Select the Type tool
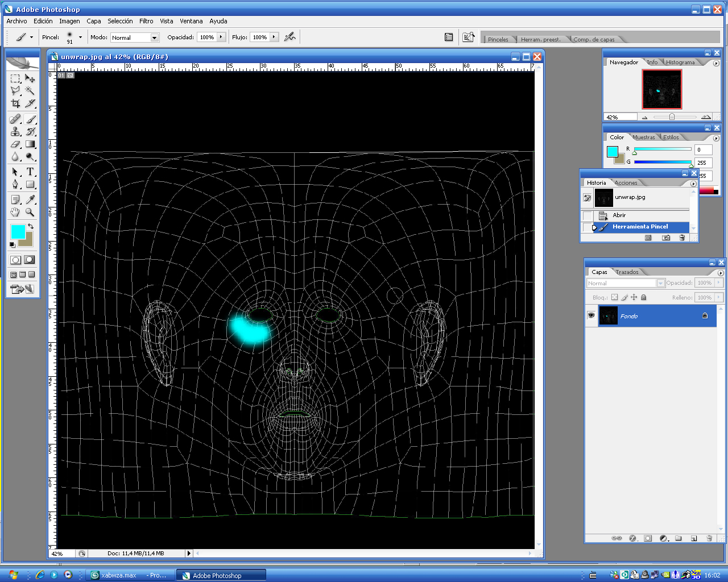Image resolution: width=728 pixels, height=582 pixels. point(30,172)
